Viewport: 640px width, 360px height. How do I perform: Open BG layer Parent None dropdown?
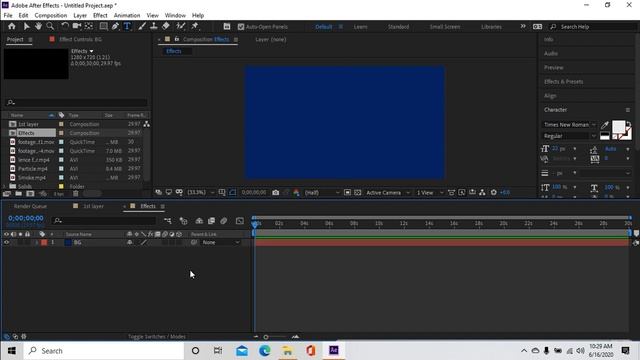221,242
